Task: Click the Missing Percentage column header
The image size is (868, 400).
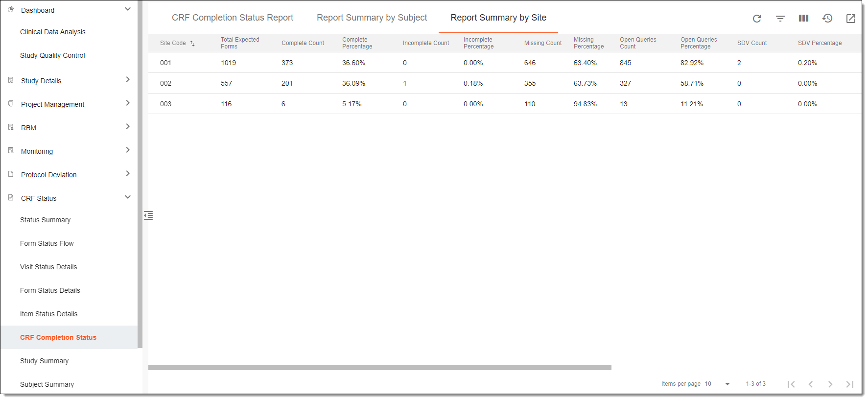Action: pyautogui.click(x=588, y=43)
